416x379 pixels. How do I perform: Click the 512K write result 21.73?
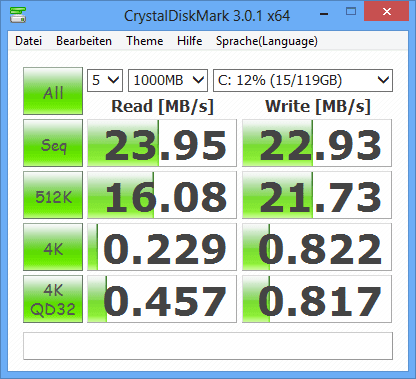tap(317, 195)
